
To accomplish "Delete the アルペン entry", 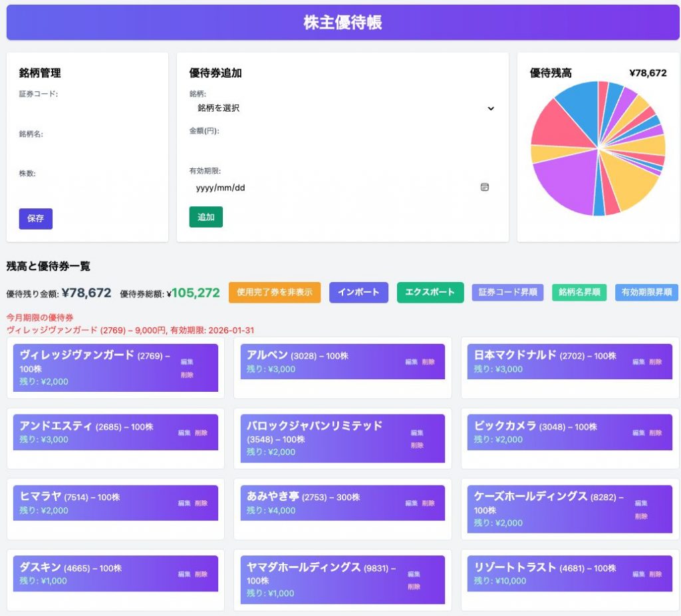I will [x=428, y=362].
